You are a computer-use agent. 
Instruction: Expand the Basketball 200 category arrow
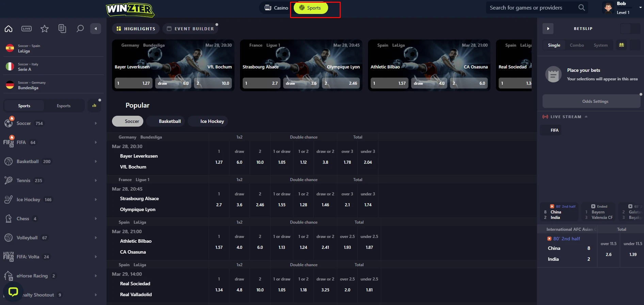coord(96,161)
